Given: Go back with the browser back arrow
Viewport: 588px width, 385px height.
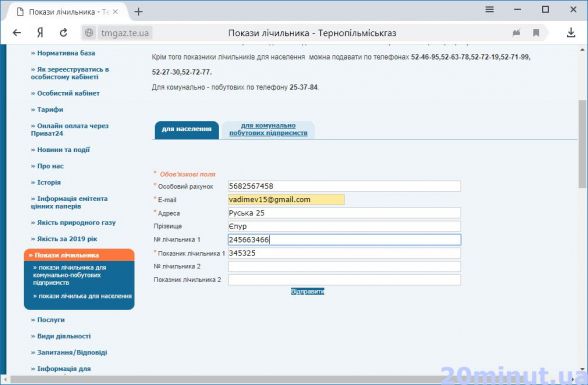Looking at the screenshot, I should (17, 33).
